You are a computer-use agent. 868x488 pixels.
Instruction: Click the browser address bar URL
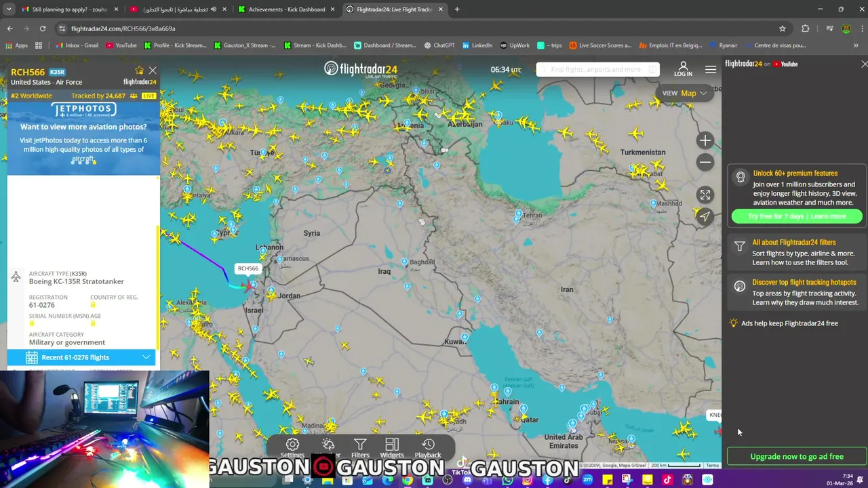click(x=123, y=28)
